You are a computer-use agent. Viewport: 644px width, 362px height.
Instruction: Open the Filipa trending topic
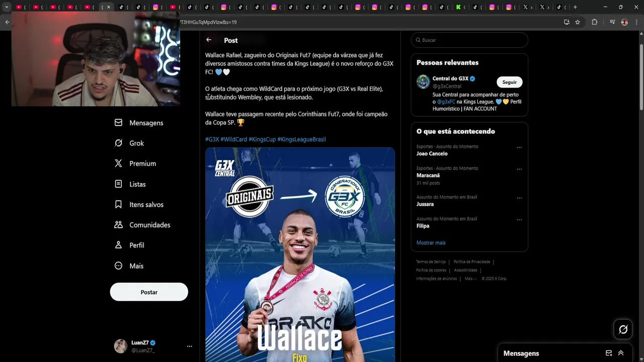pos(423,226)
